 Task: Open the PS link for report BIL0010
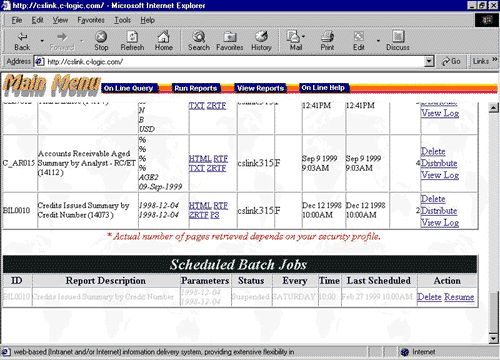215,215
